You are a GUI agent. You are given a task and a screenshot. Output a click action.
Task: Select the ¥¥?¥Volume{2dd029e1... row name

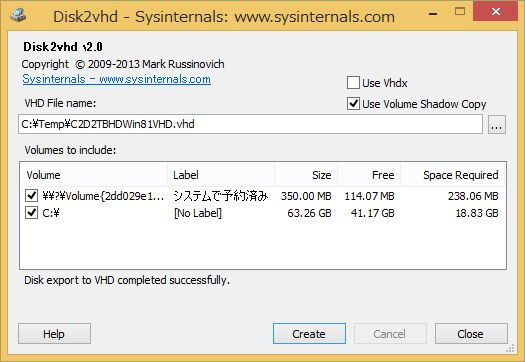click(103, 196)
